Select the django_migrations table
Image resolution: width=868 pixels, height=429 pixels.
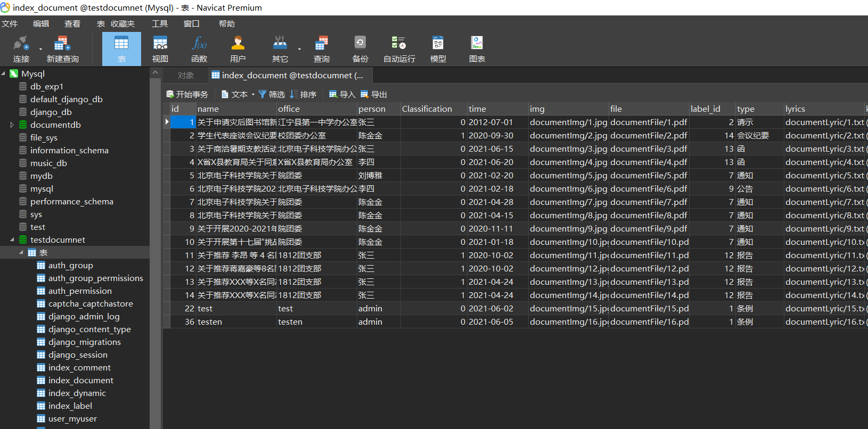point(84,342)
